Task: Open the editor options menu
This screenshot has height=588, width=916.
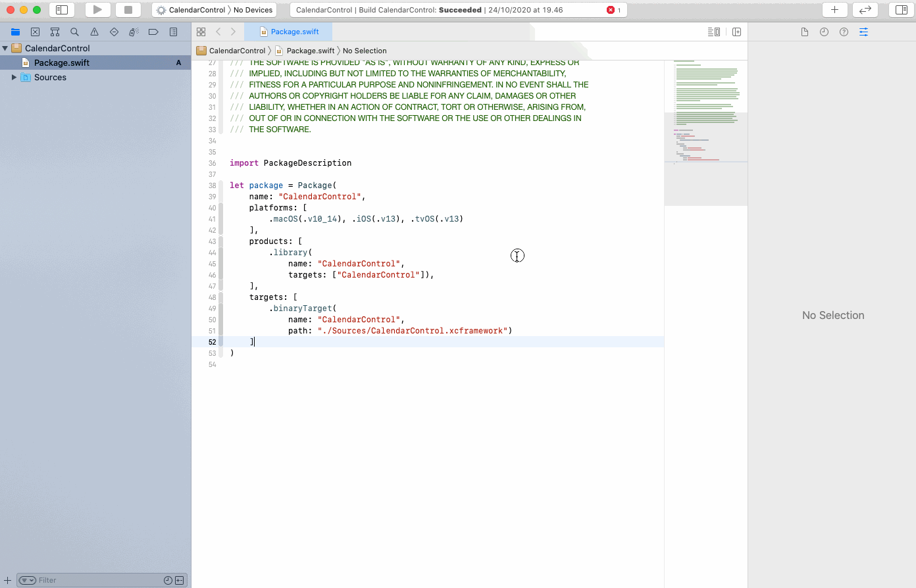Action: coord(713,32)
